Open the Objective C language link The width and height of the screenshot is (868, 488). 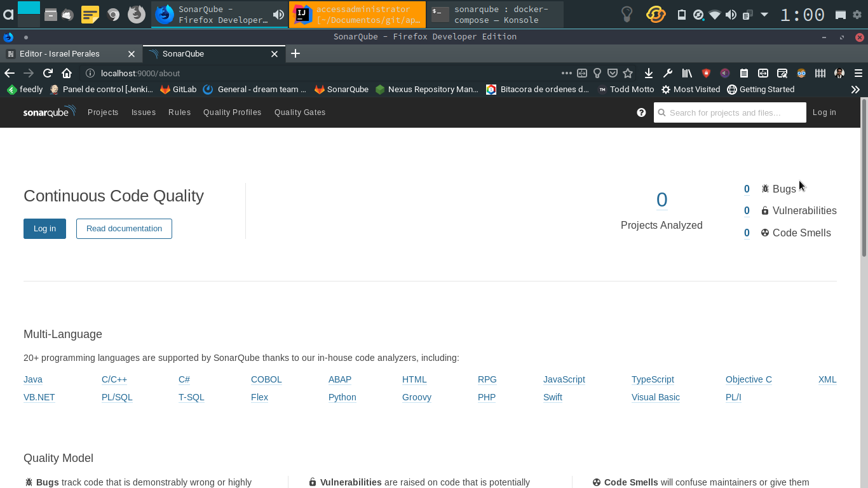749,379
